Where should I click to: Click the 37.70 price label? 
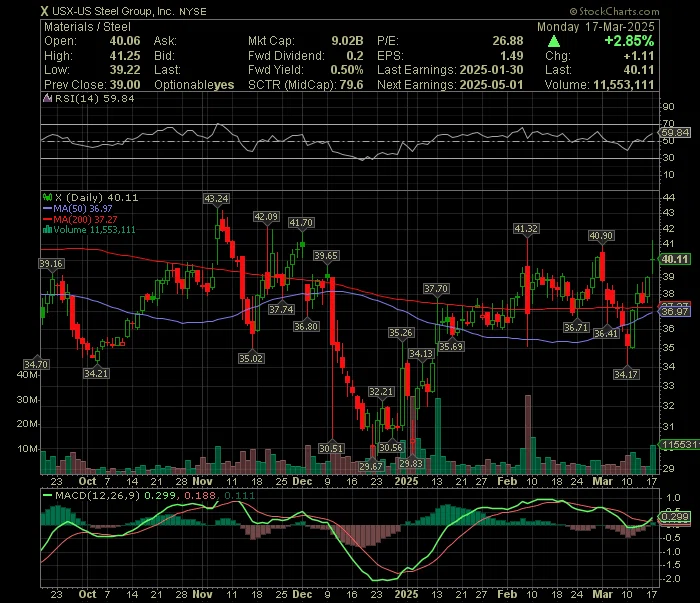click(x=436, y=289)
